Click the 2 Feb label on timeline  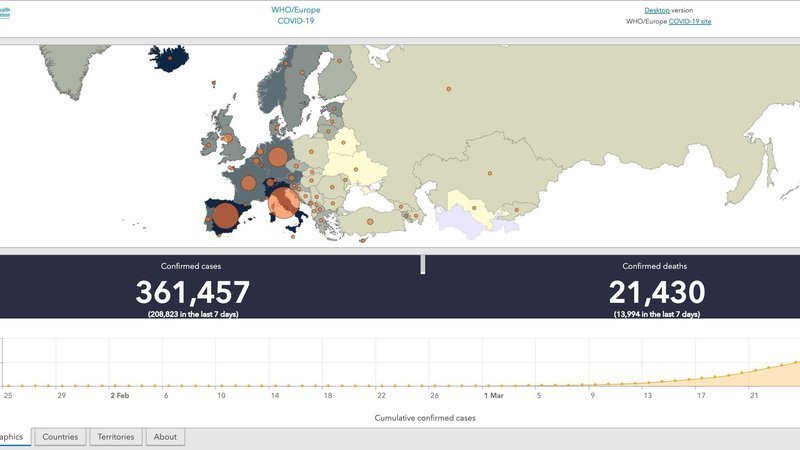(x=119, y=395)
